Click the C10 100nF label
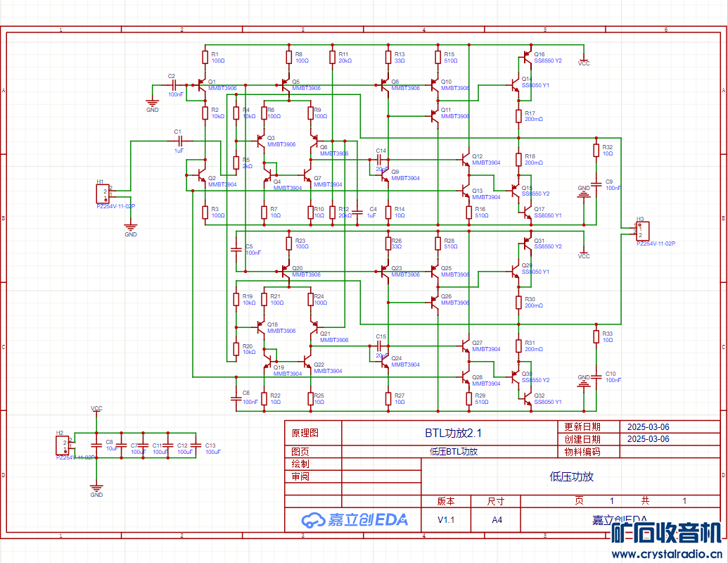 613,377
